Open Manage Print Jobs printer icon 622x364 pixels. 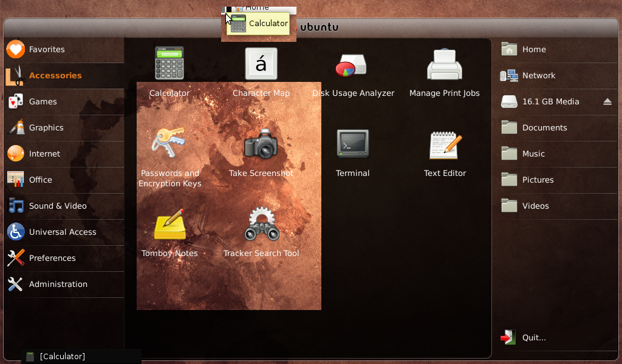coord(445,64)
